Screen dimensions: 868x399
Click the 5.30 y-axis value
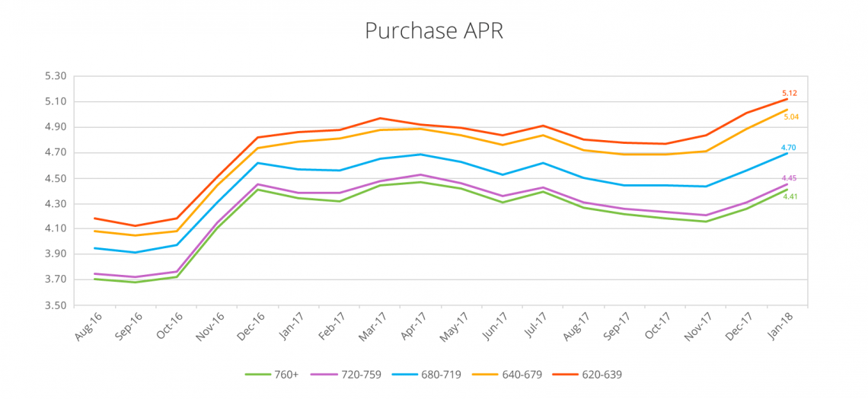[x=56, y=76]
